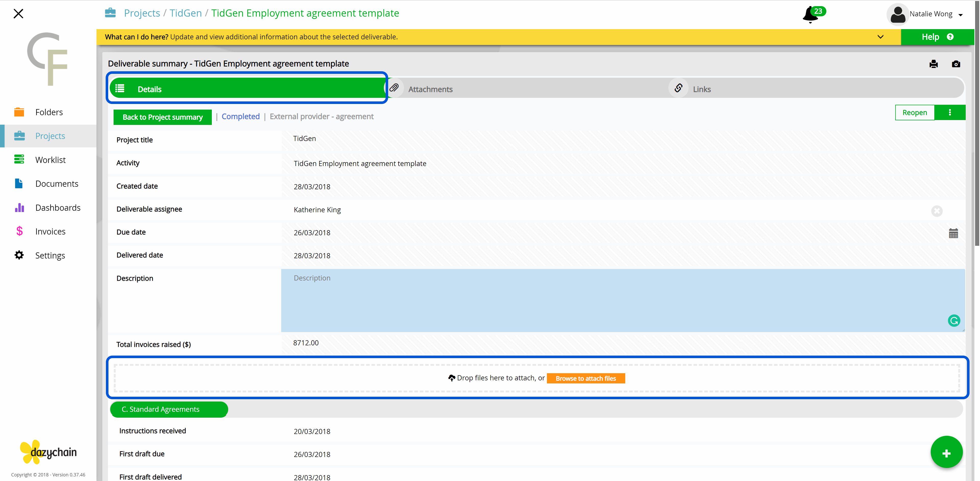Click the pink dollar Invoices icon
This screenshot has height=481, width=980.
point(19,231)
